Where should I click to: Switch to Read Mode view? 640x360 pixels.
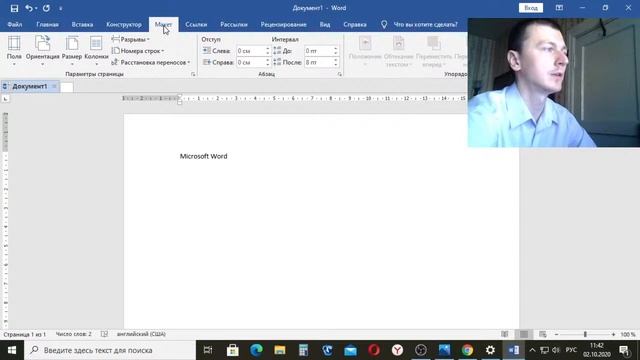(505, 334)
